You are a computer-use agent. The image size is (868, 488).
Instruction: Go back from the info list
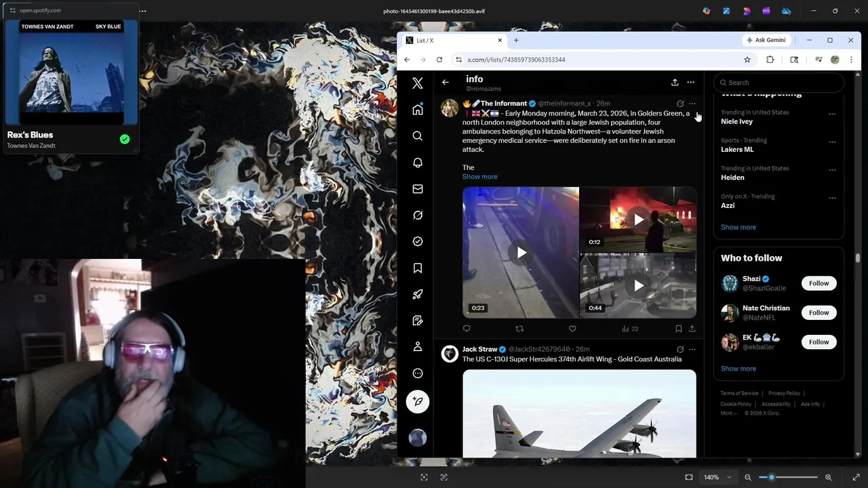[446, 82]
